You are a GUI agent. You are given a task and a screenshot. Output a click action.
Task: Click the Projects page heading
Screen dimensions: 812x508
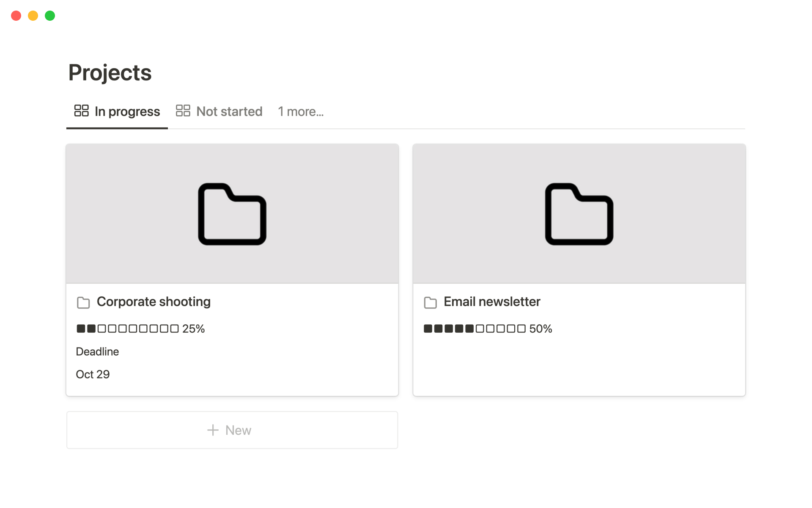(110, 72)
